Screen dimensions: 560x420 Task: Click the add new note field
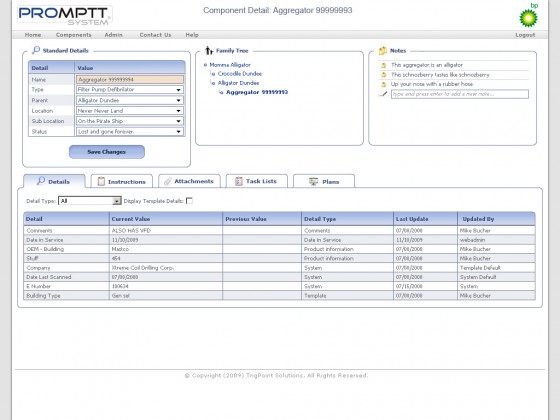click(x=460, y=94)
